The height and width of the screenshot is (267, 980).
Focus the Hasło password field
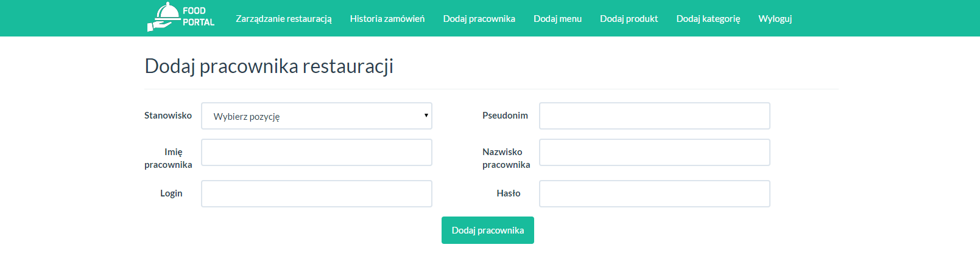pos(655,193)
